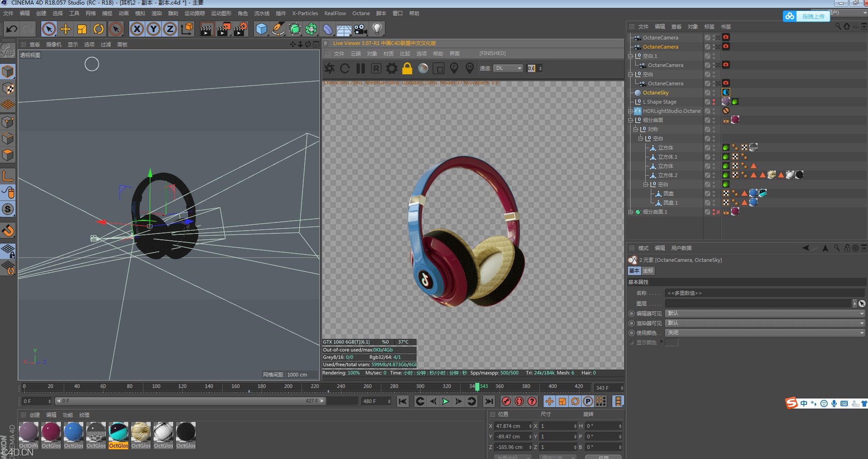Toggle the red X enable mark on 细分曲面.1
868x459 pixels.
pyautogui.click(x=718, y=212)
